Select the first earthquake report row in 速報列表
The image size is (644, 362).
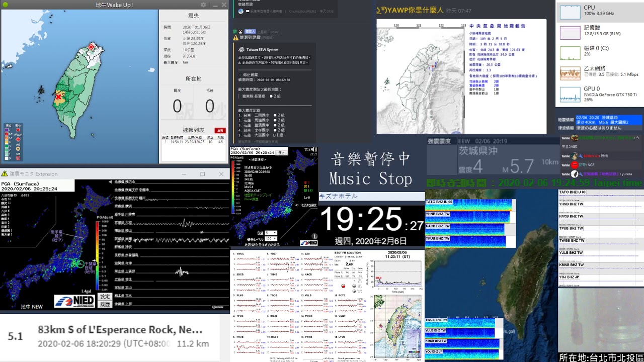coord(193,142)
